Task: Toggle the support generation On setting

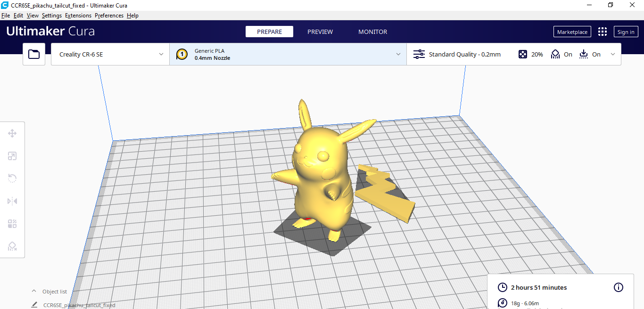Action: [x=561, y=54]
